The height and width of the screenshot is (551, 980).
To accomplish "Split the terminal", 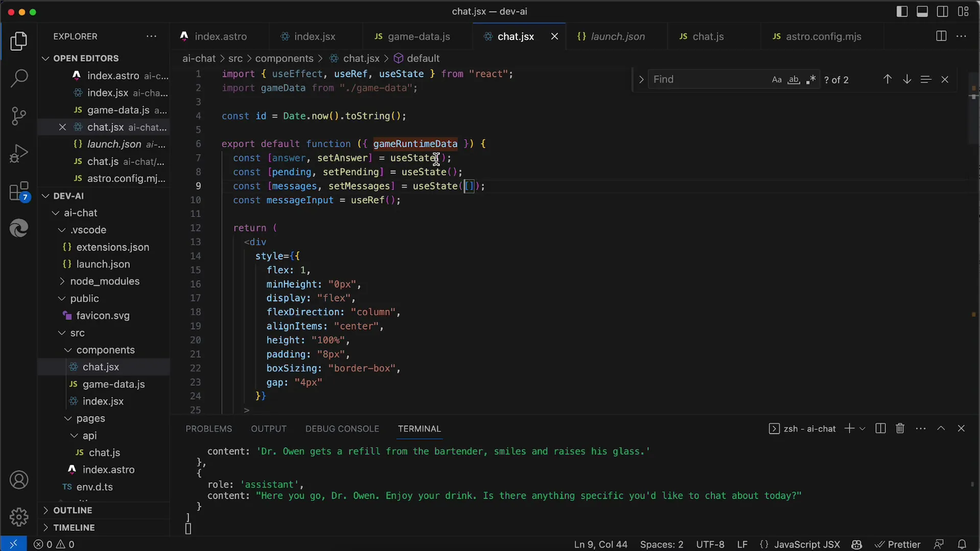I will 880,428.
